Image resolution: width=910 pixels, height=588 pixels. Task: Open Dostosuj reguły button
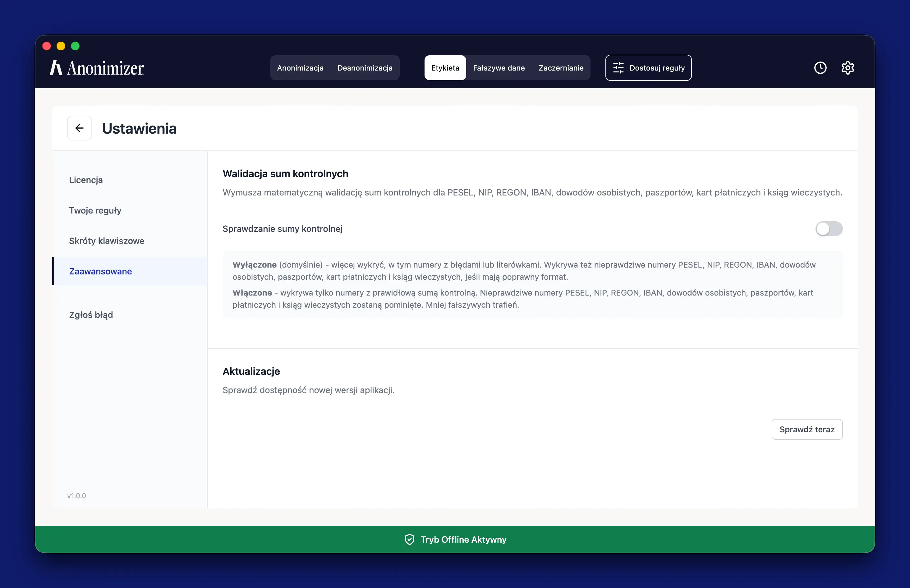(648, 67)
